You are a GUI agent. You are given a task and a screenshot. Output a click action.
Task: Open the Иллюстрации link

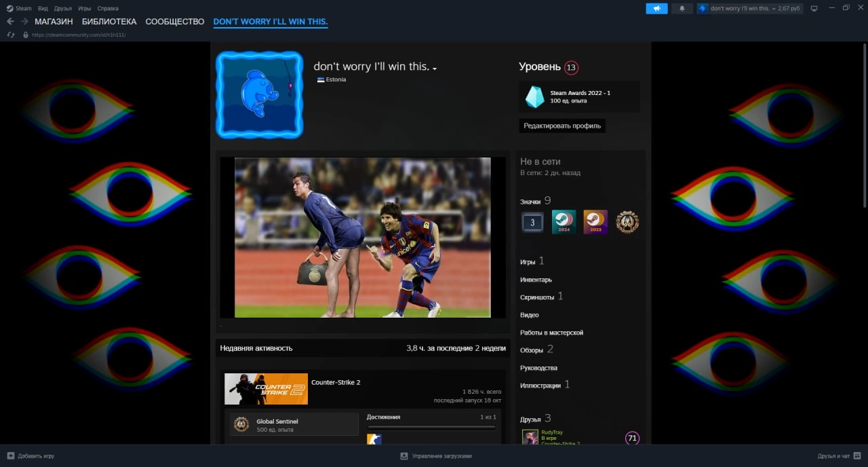540,386
